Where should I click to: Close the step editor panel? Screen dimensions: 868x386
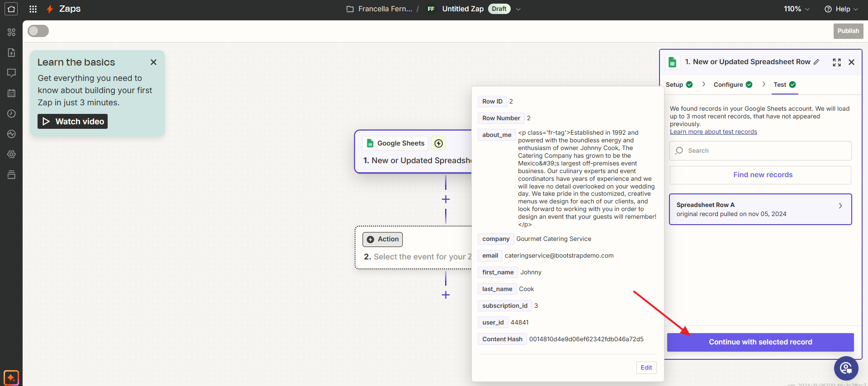click(x=851, y=62)
